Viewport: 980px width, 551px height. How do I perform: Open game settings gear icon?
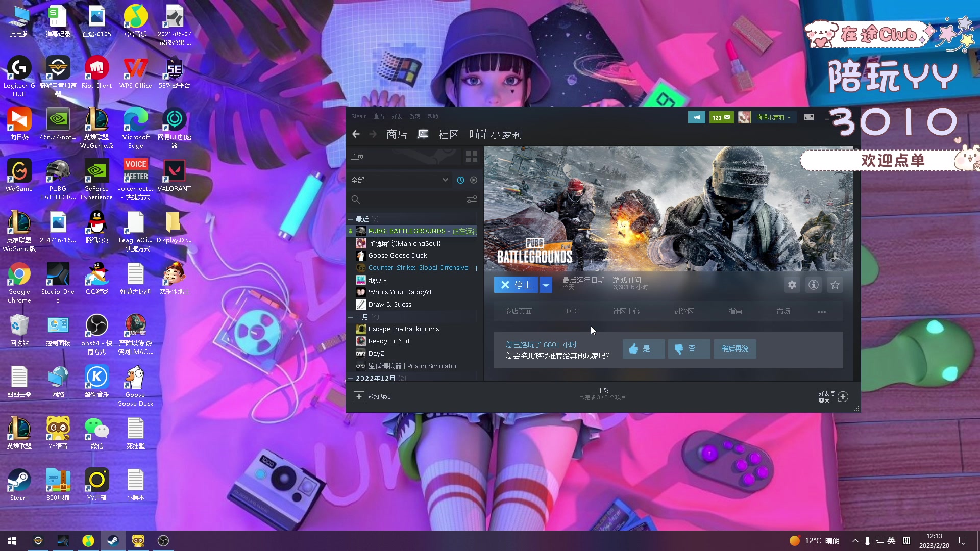point(792,285)
